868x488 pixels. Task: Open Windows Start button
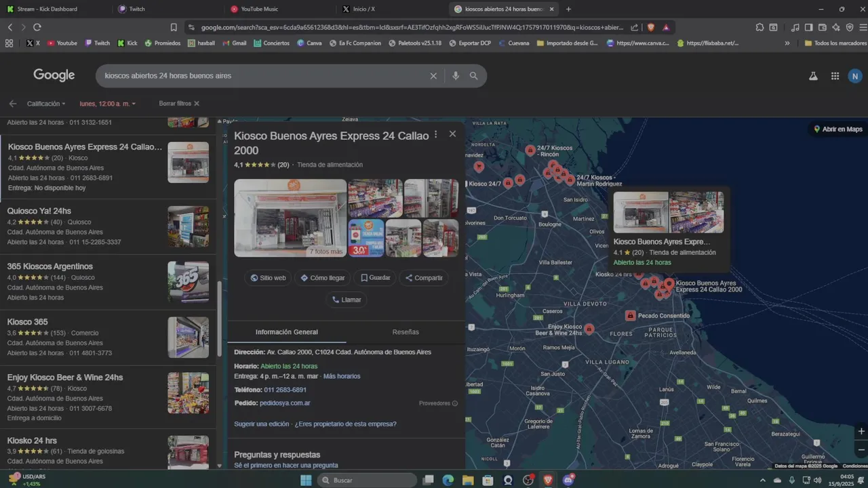306,480
